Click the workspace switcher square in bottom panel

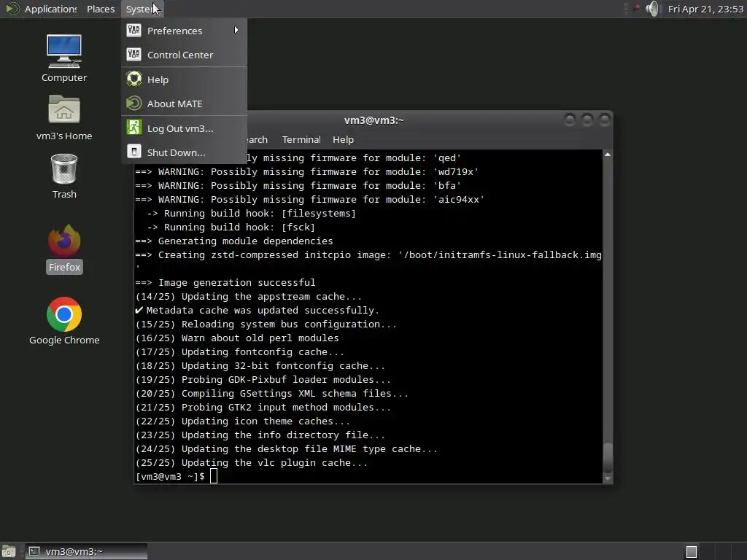pos(692,552)
